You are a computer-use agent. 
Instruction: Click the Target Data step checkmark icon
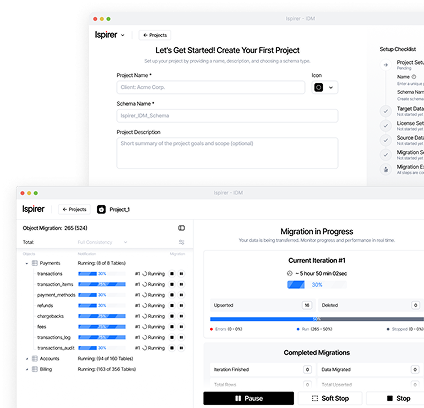(386, 111)
